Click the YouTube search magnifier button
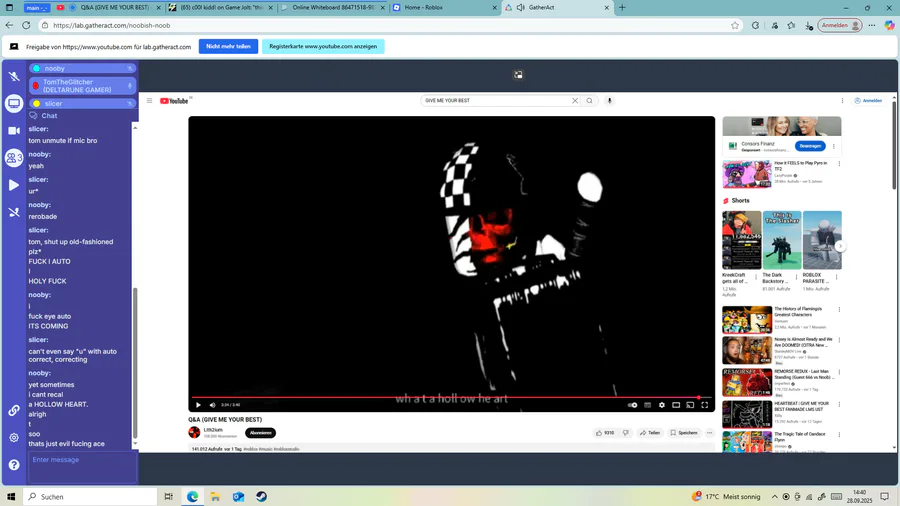Viewport: 900px width, 506px height. click(x=589, y=100)
